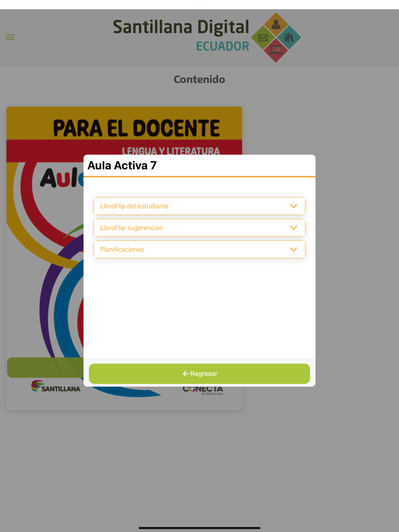Click the Regresar button

click(x=199, y=373)
